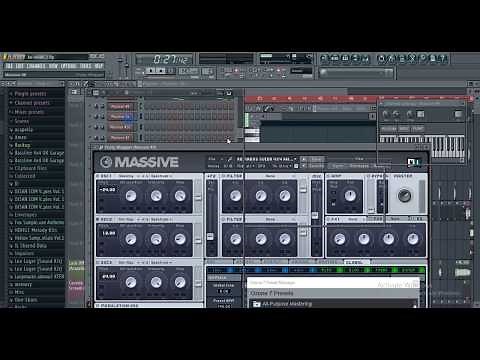Click the step sequencer view icon
The width and height of the screenshot is (480, 360).
(x=334, y=59)
